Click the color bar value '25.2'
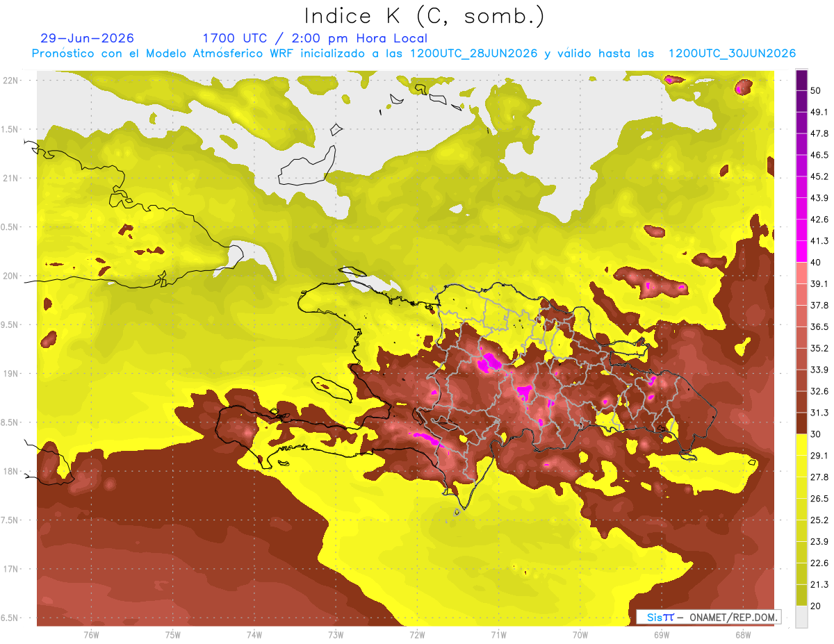The width and height of the screenshot is (834, 644). pos(819,520)
